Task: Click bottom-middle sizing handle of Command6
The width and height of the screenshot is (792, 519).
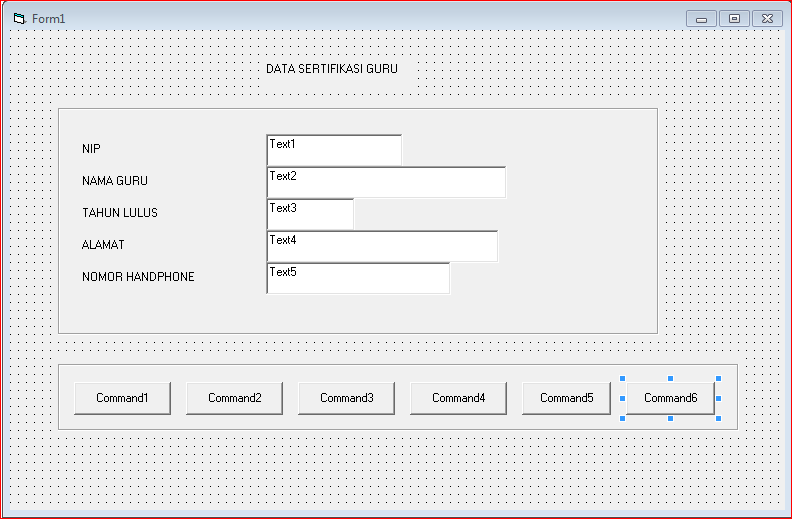Action: tap(671, 419)
